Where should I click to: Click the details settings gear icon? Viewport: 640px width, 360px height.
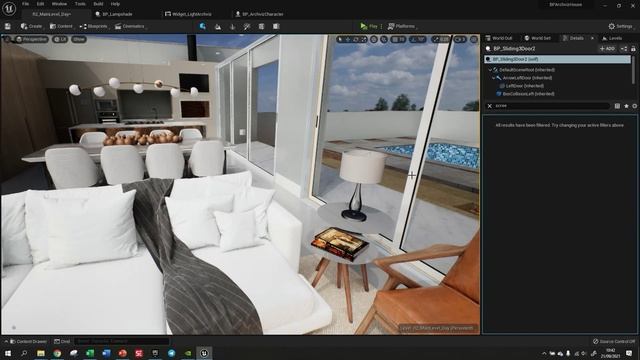pos(634,106)
